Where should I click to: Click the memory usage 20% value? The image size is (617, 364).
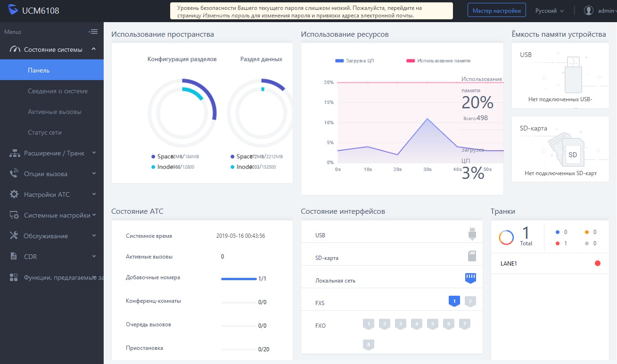click(477, 102)
